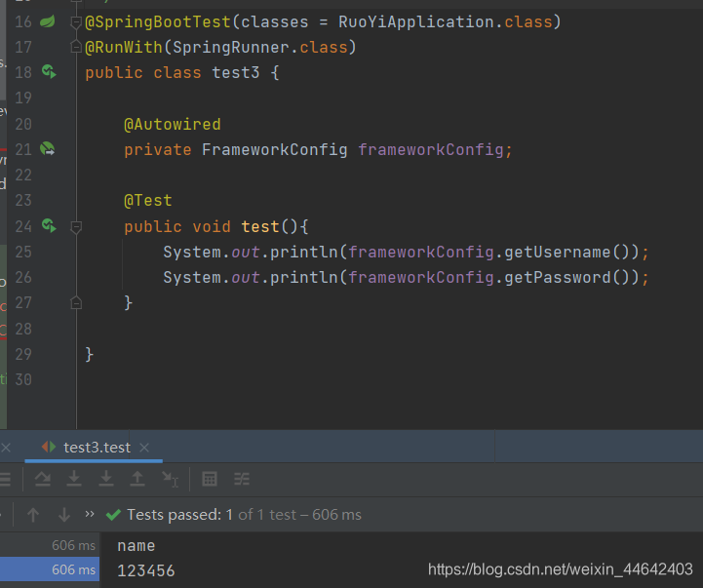Image resolution: width=703 pixels, height=588 pixels.
Task: Go to previous failed test up arrow
Action: (x=33, y=515)
